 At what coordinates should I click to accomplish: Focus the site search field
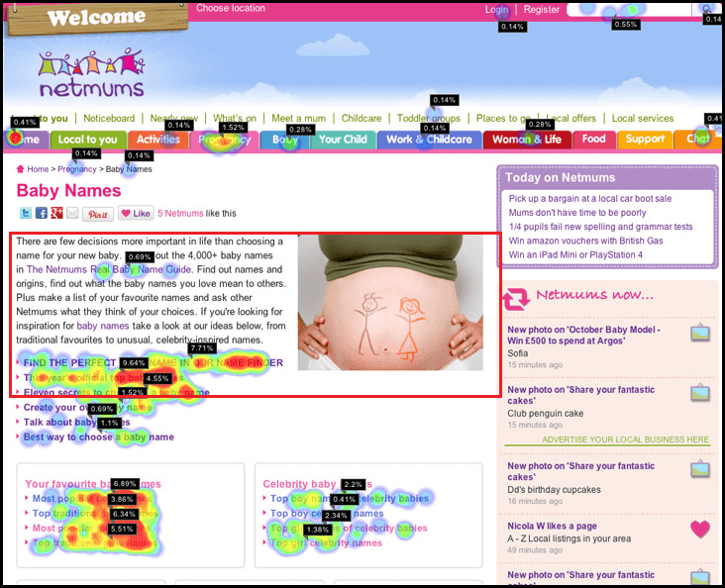(629, 10)
